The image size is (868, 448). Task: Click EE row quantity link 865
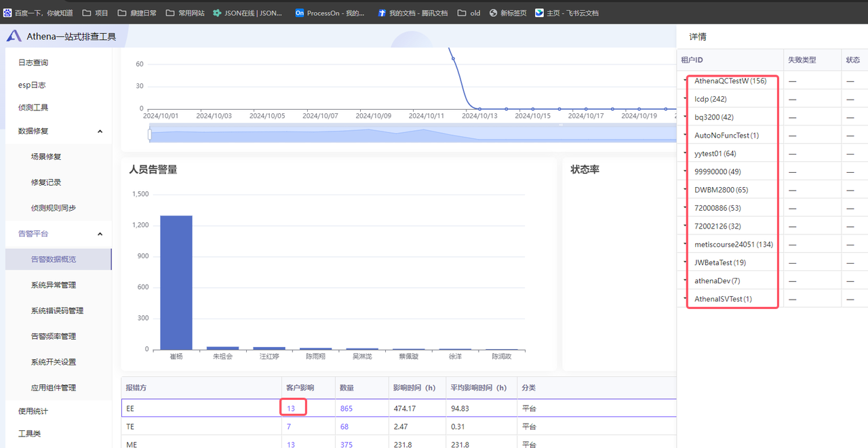pos(347,409)
